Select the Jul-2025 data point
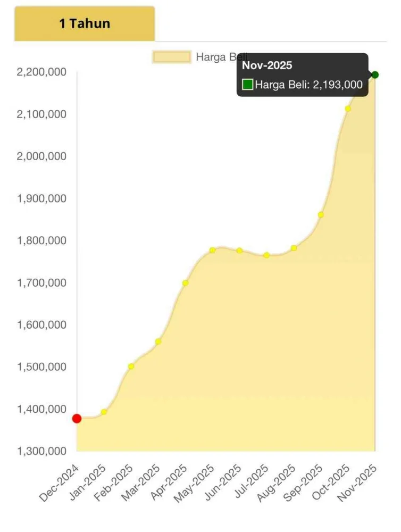 coord(266,255)
